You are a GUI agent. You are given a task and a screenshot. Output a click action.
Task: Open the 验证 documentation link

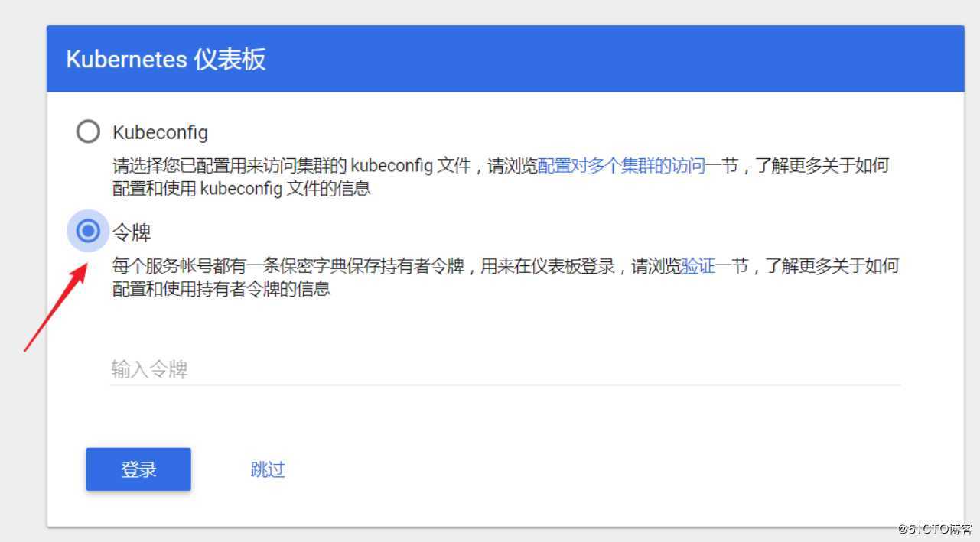698,266
